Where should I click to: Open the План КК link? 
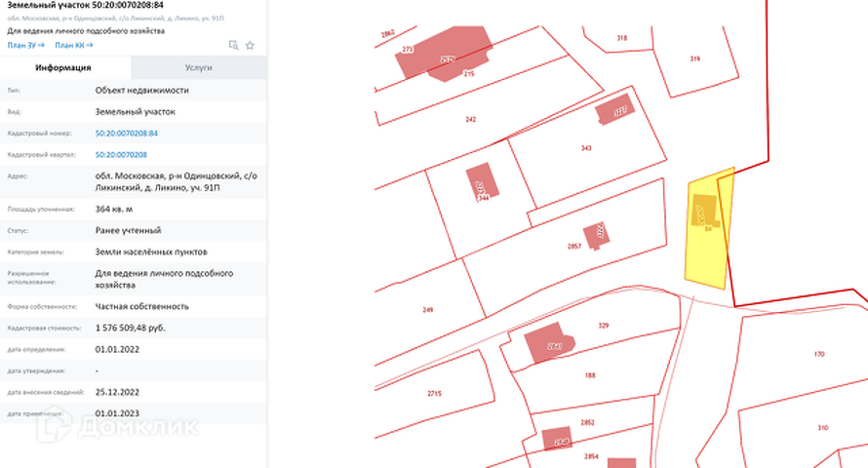tap(73, 46)
